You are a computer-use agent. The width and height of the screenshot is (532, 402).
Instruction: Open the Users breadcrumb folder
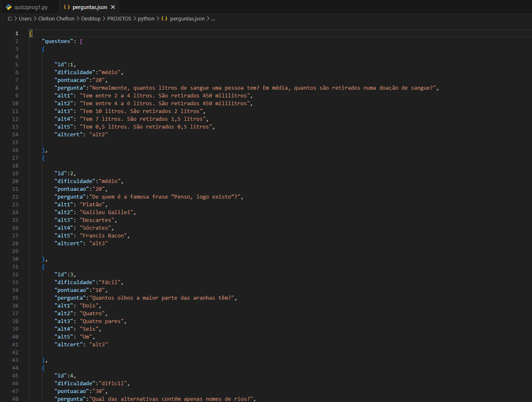(25, 19)
